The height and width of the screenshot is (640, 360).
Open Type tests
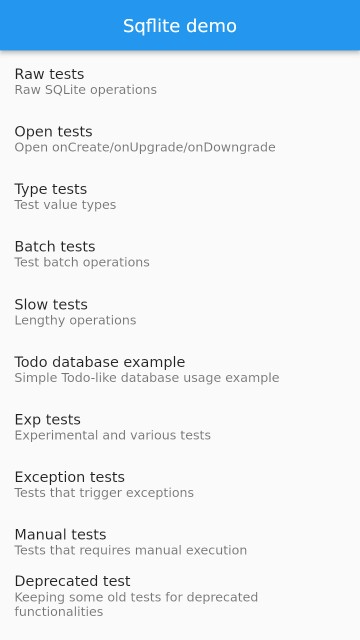pyautogui.click(x=180, y=196)
